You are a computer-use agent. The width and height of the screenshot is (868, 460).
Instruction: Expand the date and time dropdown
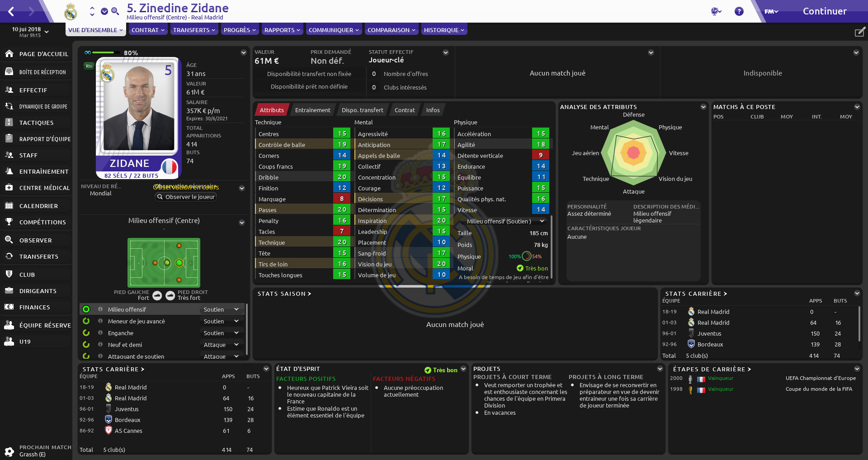30,32
